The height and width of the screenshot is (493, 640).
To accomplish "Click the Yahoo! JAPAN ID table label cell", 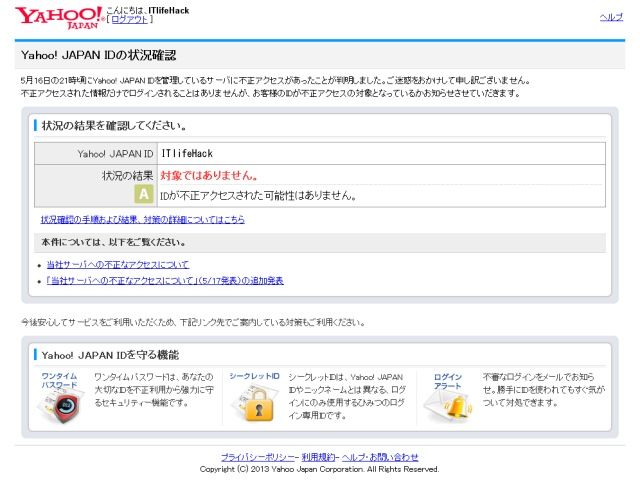I will click(x=96, y=153).
